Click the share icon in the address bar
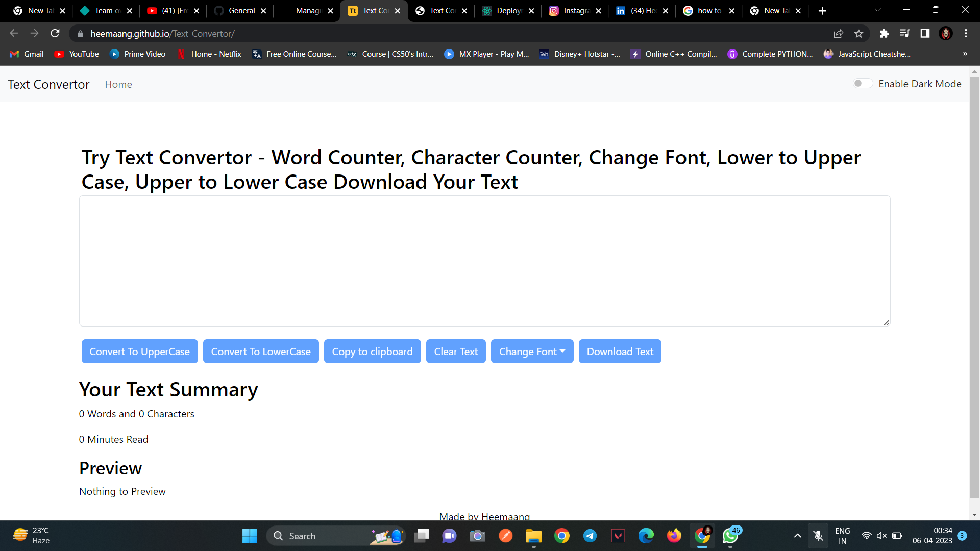 coord(839,33)
